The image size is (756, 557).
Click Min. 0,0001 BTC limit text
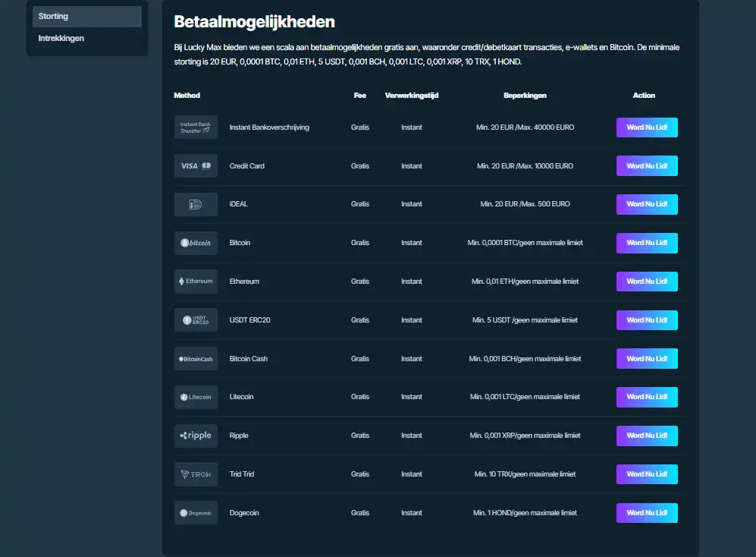pyautogui.click(x=525, y=243)
